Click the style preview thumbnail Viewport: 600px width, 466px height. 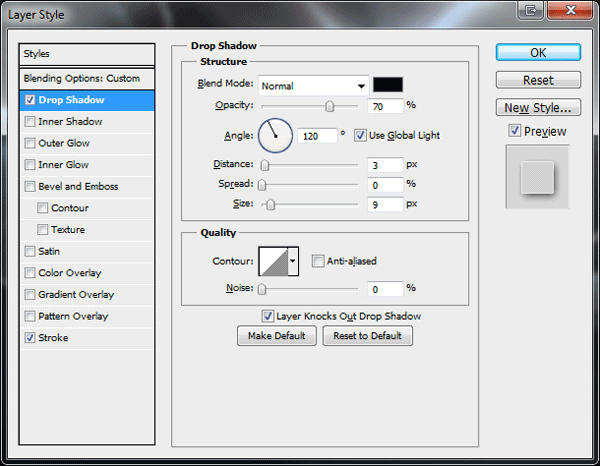click(537, 176)
